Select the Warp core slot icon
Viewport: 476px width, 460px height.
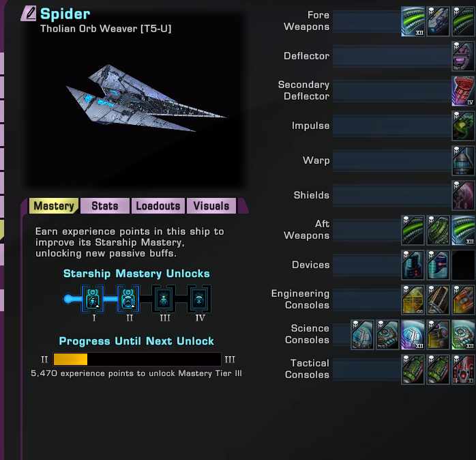point(463,160)
